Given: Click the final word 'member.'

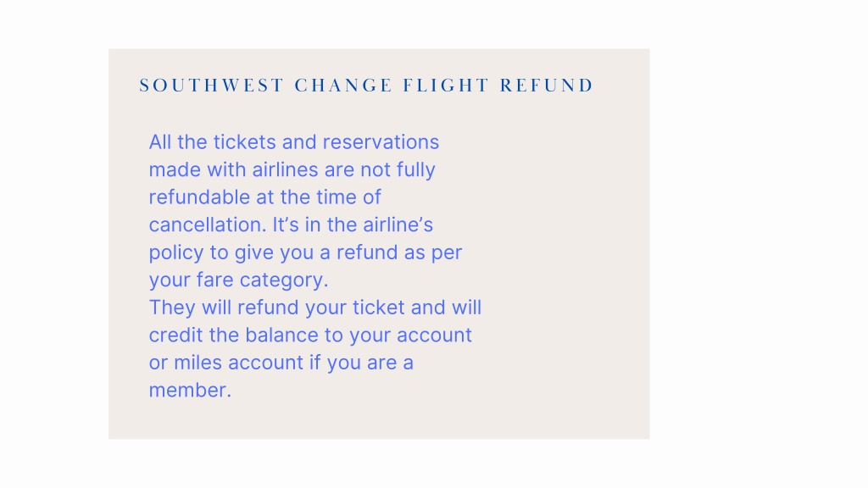Looking at the screenshot, I should 190,391.
